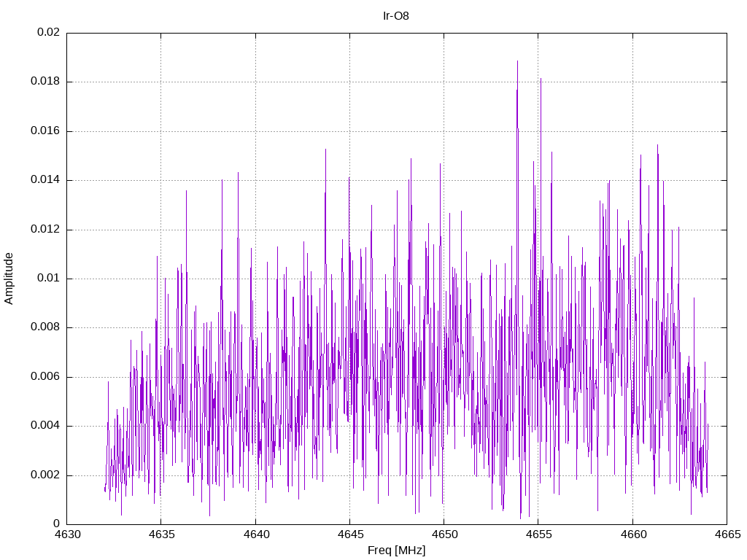
Task: Click the 0.012 y-axis tick label
Action: (x=45, y=229)
